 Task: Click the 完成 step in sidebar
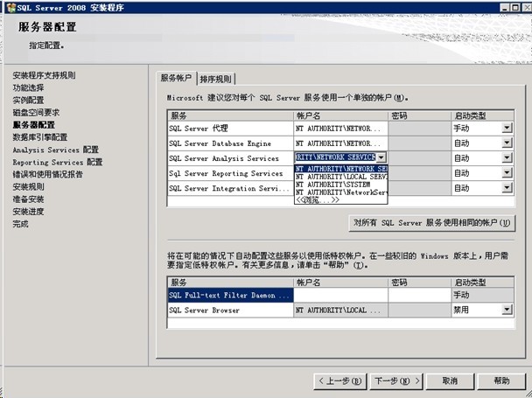point(21,224)
